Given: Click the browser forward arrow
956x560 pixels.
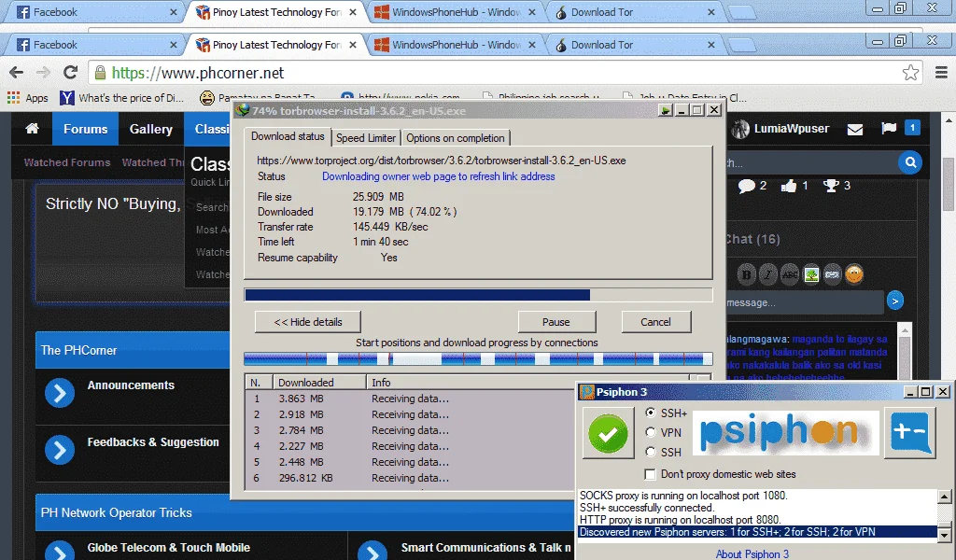Looking at the screenshot, I should pos(43,73).
